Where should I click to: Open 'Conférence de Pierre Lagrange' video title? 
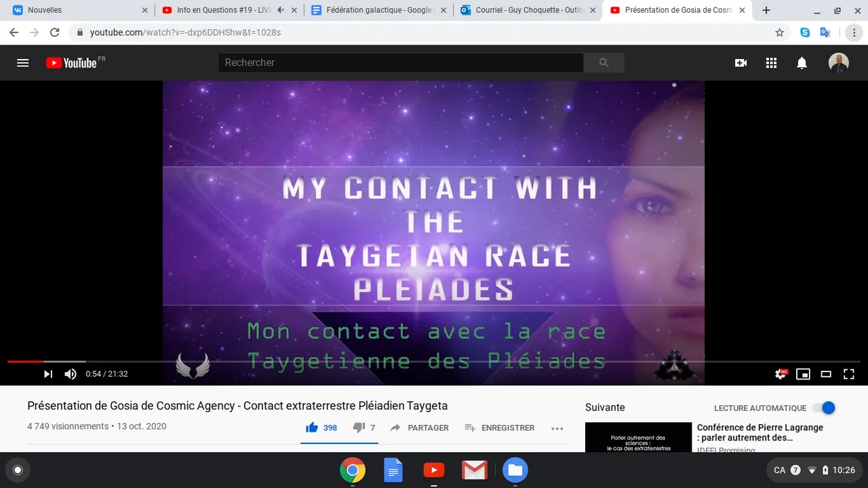pyautogui.click(x=760, y=432)
